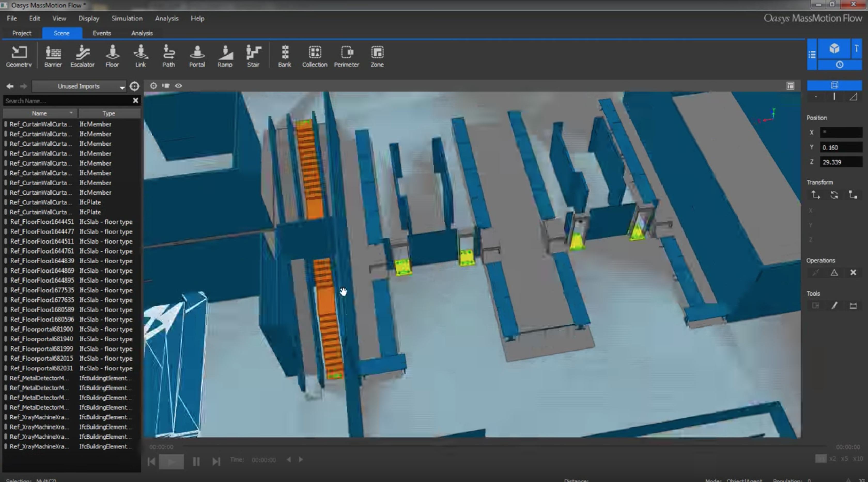The width and height of the screenshot is (868, 482).
Task: Select Ref_FloorFloor1644451 in the list
Action: 72,222
